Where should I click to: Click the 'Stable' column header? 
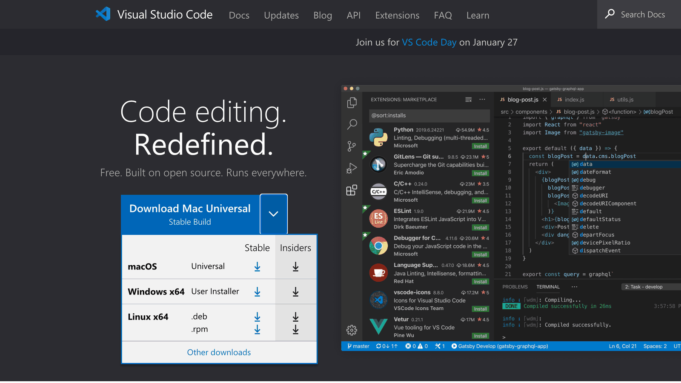tap(257, 248)
